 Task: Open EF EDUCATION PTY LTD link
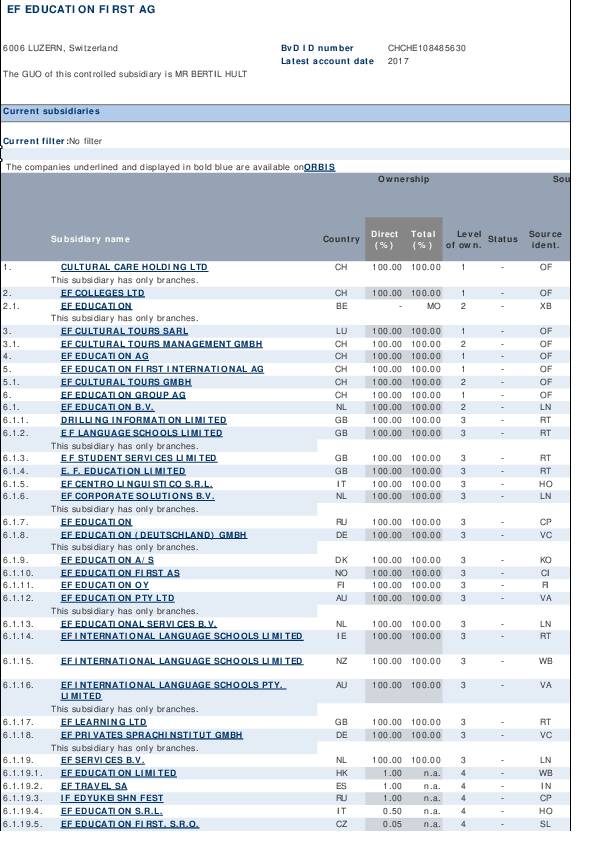coord(118,598)
